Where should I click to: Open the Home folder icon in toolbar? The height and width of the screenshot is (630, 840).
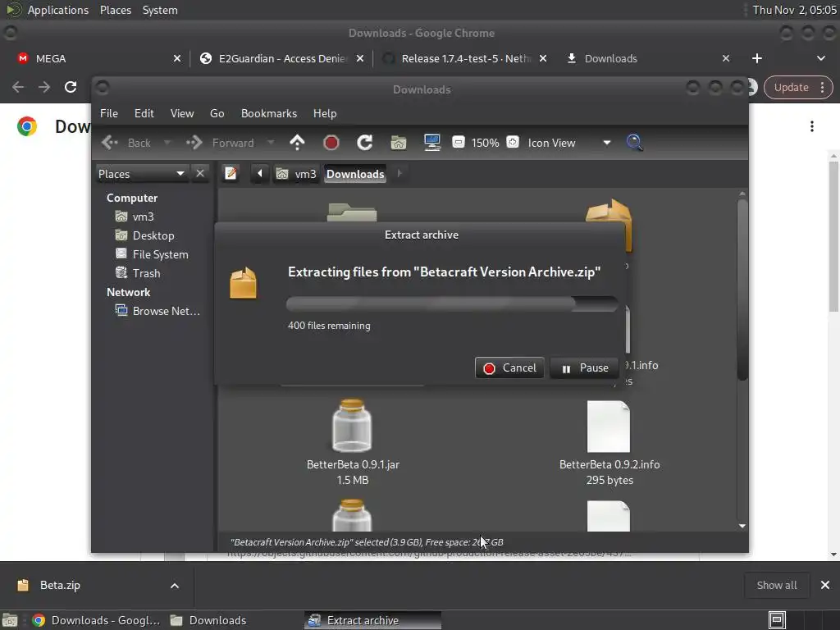(x=398, y=143)
